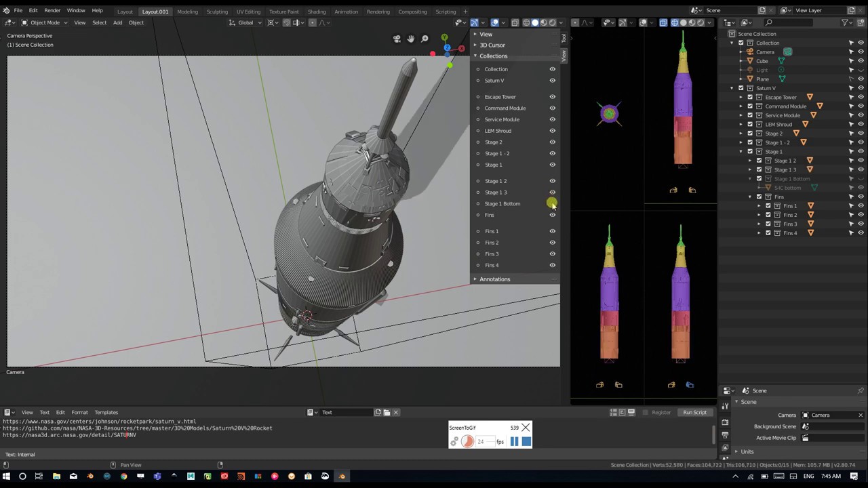Screen dimensions: 868x488
Task: Click the ScreenToGif stop button
Action: coord(526,441)
